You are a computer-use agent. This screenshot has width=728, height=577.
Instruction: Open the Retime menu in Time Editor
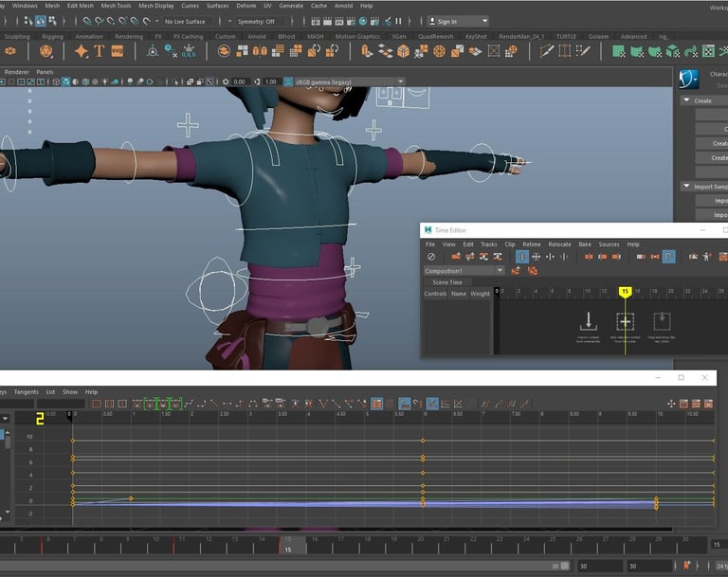531,244
